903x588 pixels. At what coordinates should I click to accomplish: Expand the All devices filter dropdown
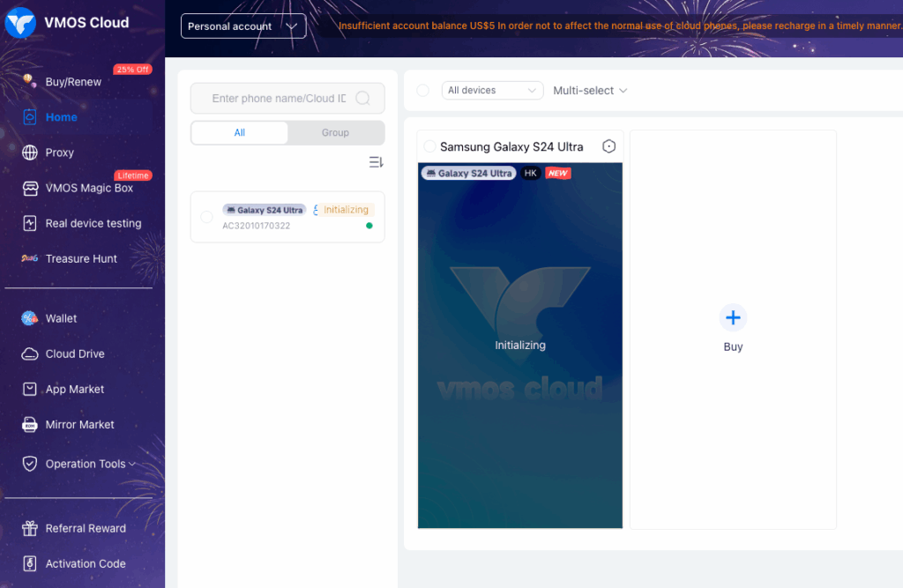pyautogui.click(x=492, y=90)
